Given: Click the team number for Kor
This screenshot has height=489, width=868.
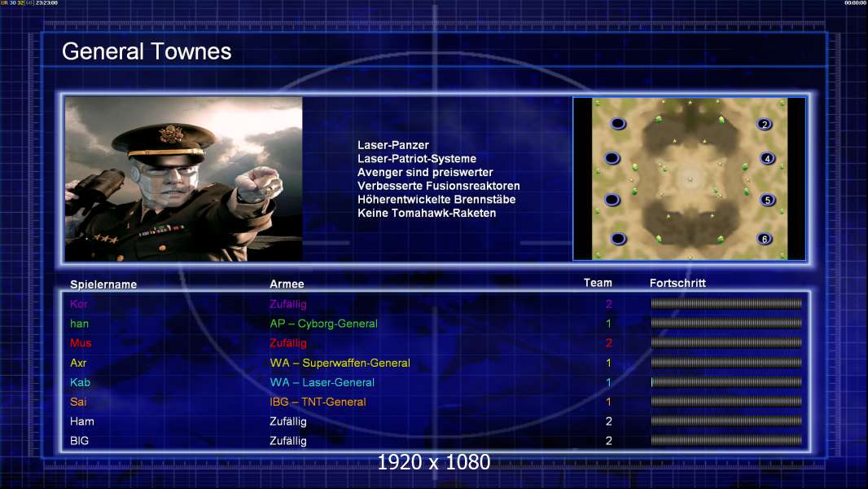Looking at the screenshot, I should click(x=608, y=304).
